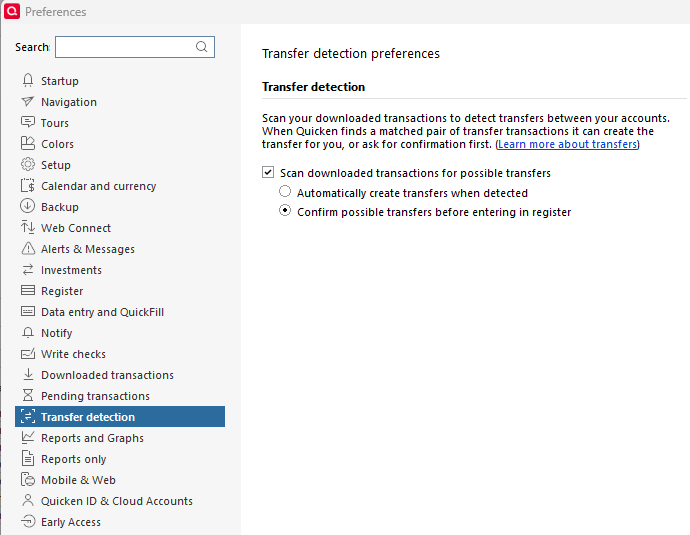Screen dimensions: 690x535
Task: Click the Downloaded transactions arrow icon
Action: coord(28,374)
